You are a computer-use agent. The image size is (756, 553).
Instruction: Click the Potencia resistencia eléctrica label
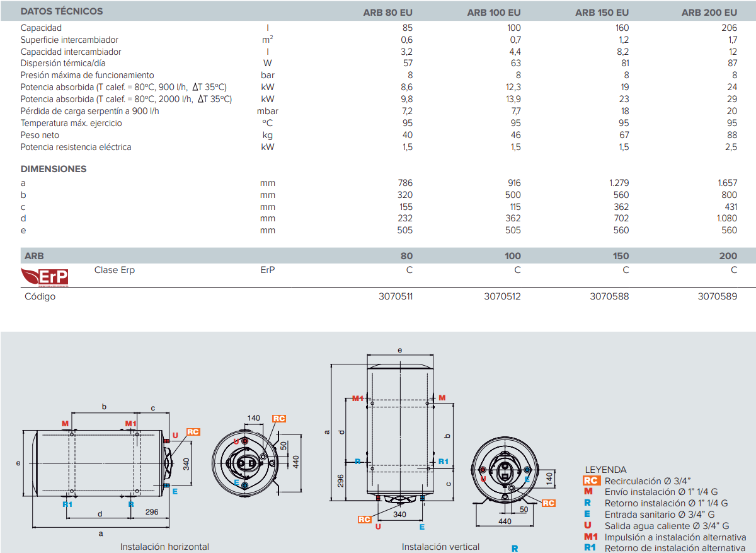(76, 147)
